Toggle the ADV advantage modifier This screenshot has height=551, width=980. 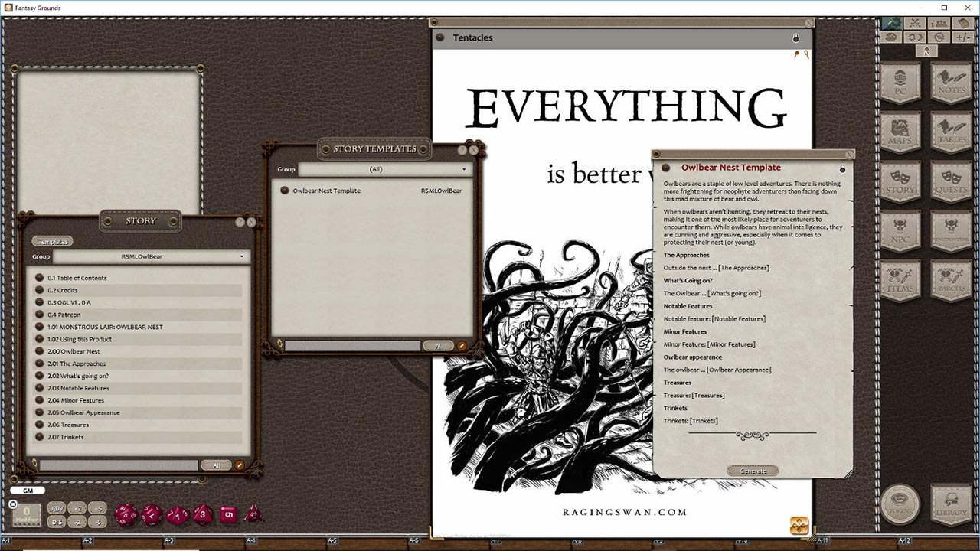(57, 508)
